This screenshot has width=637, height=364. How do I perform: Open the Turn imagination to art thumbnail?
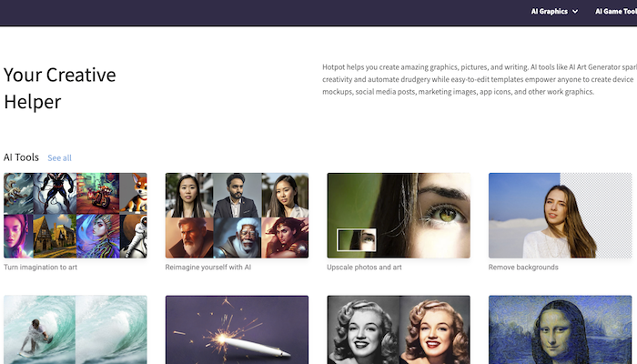click(76, 216)
